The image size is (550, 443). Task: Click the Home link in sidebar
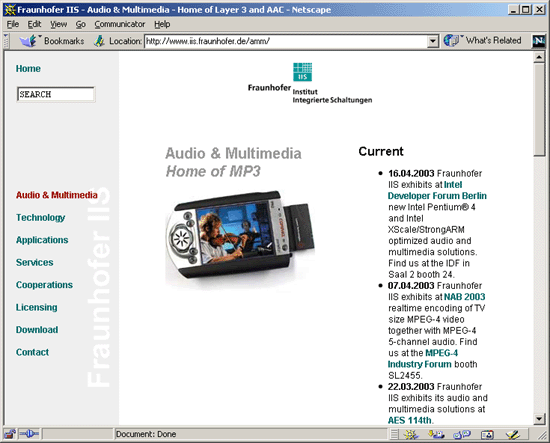28,69
